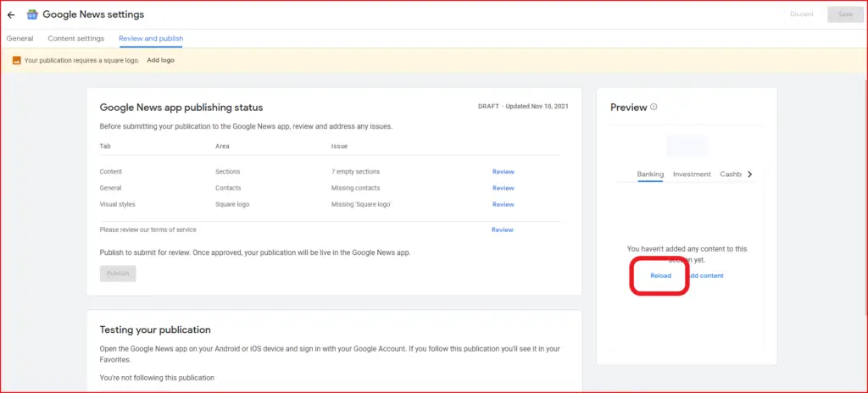The width and height of the screenshot is (868, 393).
Task: Select the Review and publish tab
Action: point(151,39)
